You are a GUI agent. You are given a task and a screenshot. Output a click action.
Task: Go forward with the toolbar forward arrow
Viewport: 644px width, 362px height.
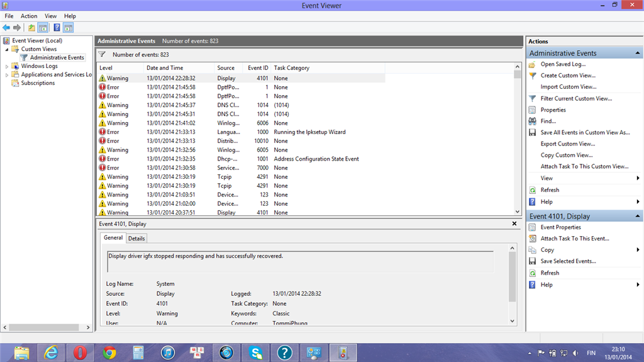tap(17, 28)
